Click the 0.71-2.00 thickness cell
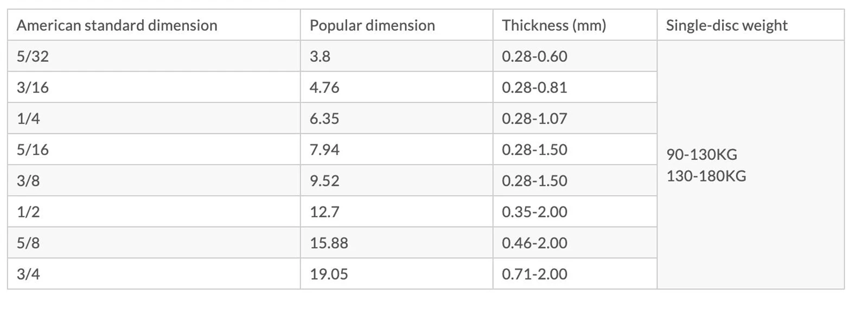Image resolution: width=868 pixels, height=310 pixels. (x=575, y=274)
